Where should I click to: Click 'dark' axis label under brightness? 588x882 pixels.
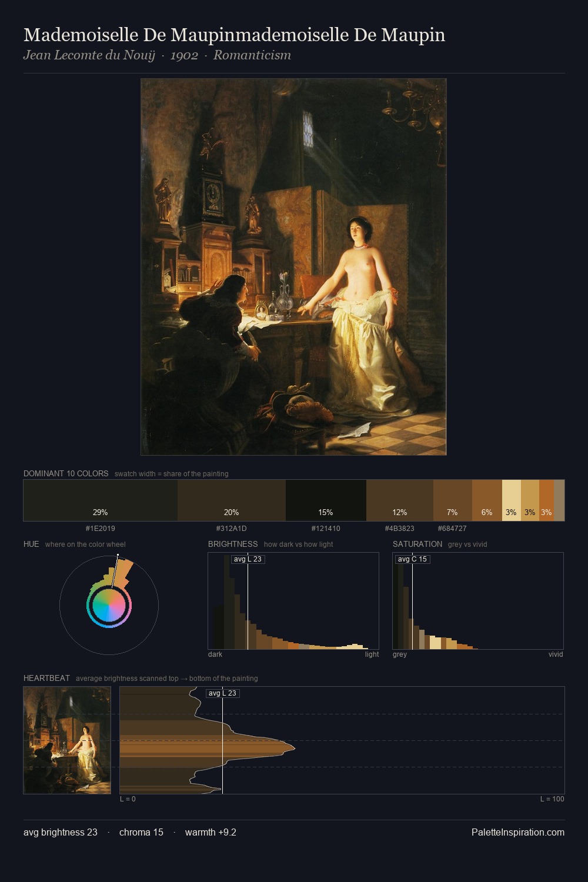pyautogui.click(x=215, y=654)
